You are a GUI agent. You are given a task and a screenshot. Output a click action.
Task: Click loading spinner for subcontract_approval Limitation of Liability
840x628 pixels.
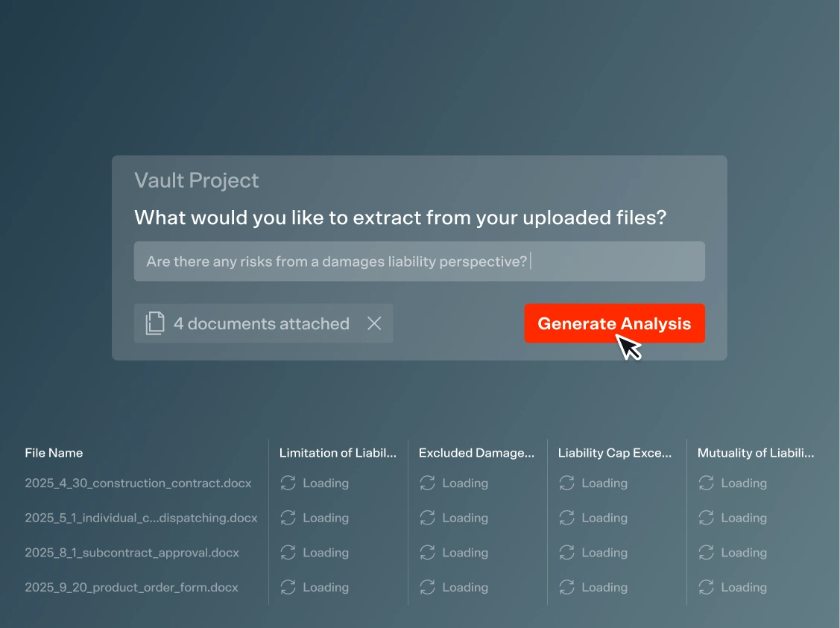pos(288,553)
